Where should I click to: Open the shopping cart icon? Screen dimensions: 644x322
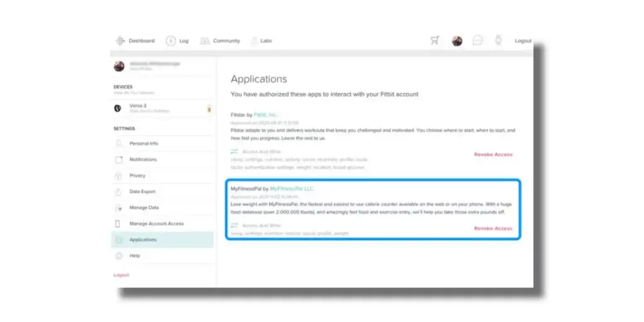click(x=435, y=40)
